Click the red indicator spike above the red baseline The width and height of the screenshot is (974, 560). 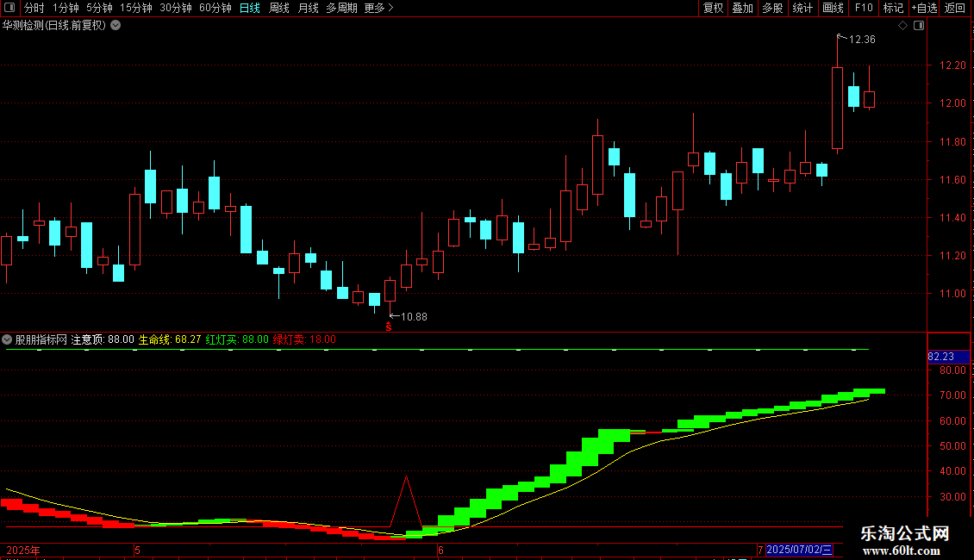click(406, 501)
